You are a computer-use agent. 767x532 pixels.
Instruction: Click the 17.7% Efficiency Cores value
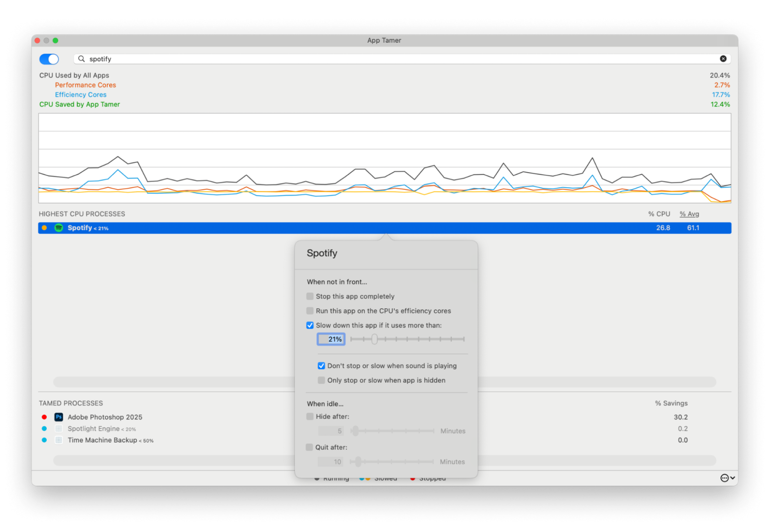721,95
